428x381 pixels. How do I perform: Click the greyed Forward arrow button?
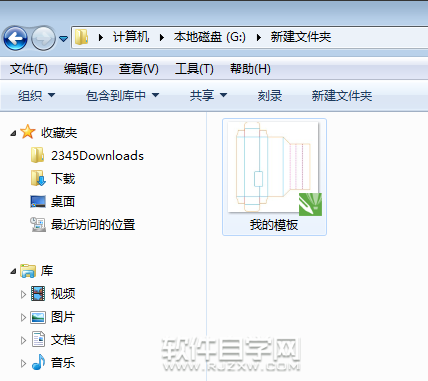43,38
